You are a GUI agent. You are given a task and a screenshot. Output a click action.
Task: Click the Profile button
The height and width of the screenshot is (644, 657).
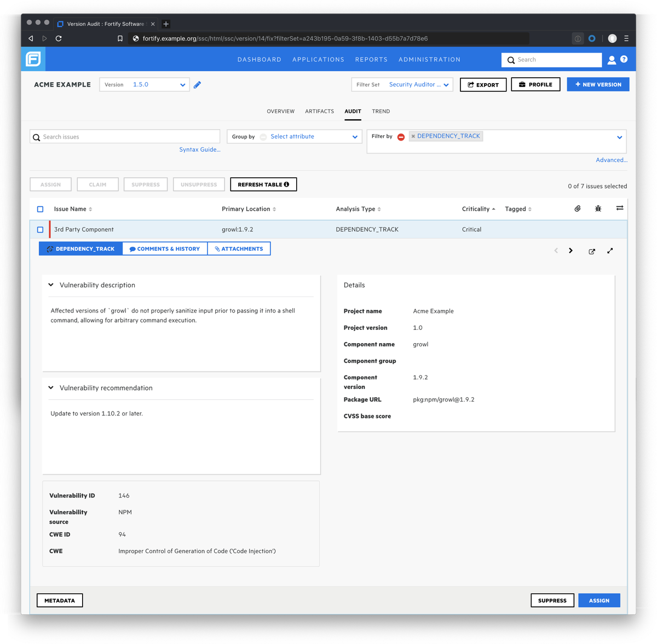(535, 85)
